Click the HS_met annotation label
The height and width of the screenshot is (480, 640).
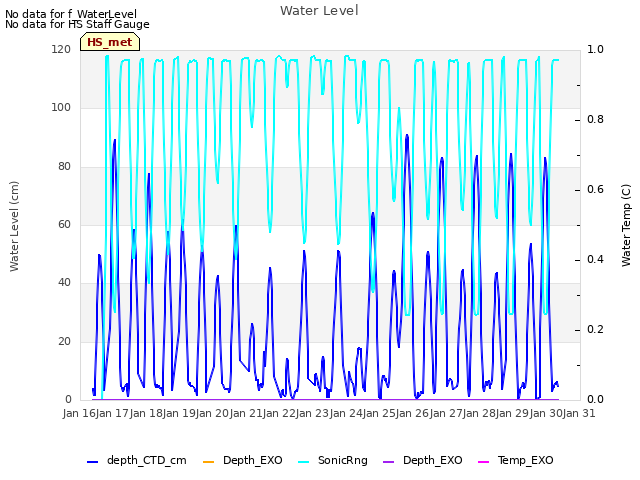110,42
